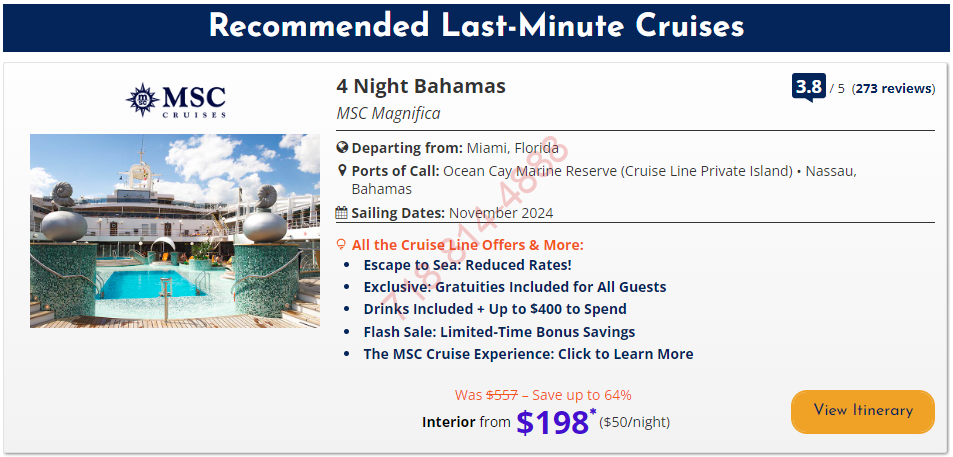953x457 pixels.
Task: Click The MSC Cruise Experience: Learn More link
Action: click(x=528, y=354)
